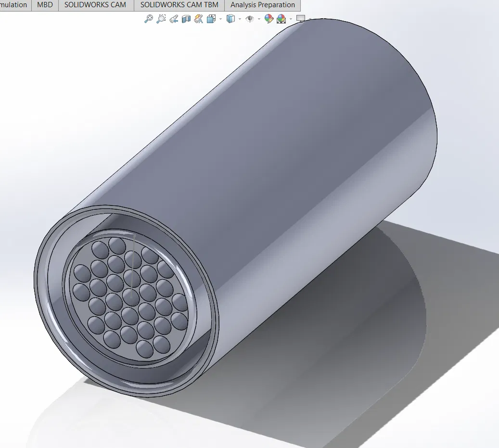499x448 pixels.
Task: Open the MBD tab
Action: tap(45, 5)
